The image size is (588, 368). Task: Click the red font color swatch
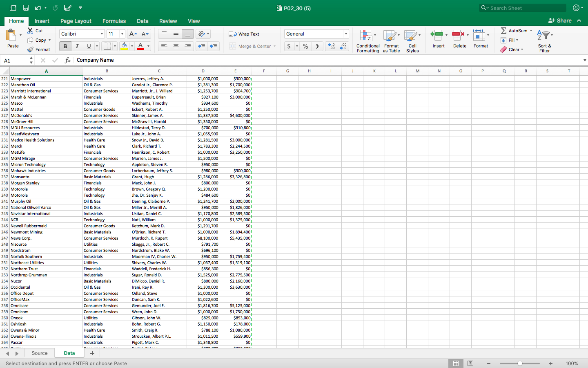click(x=140, y=46)
